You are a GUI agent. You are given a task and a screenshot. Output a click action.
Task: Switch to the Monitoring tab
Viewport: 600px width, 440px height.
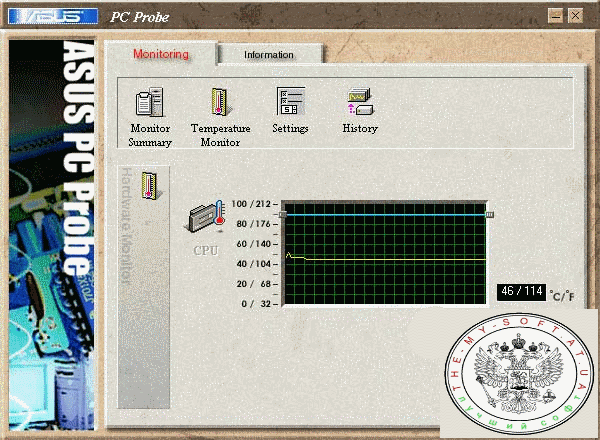click(161, 54)
